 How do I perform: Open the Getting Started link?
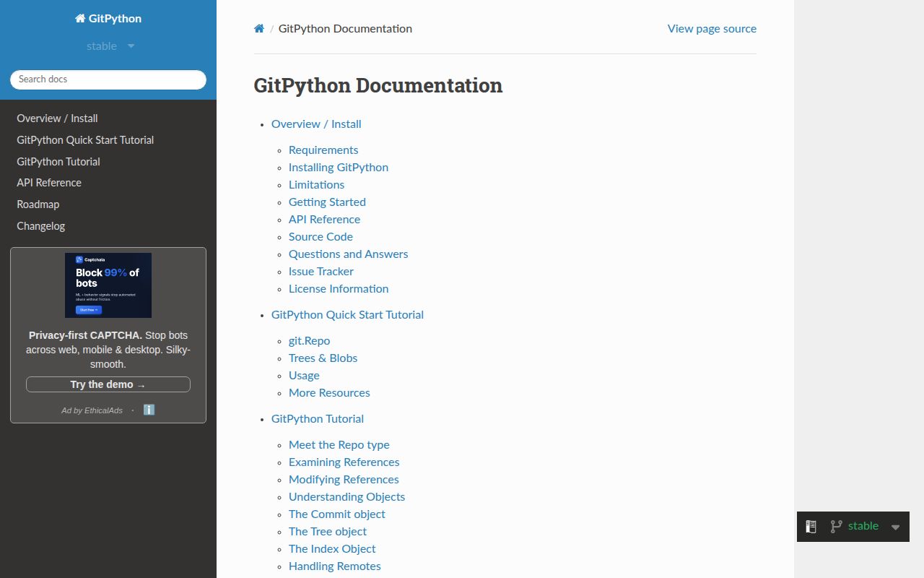pyautogui.click(x=327, y=202)
